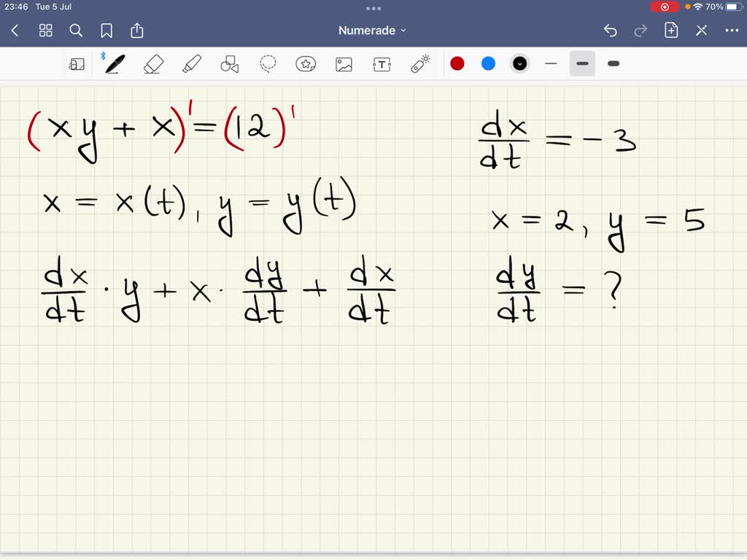747x560 pixels.
Task: Add a text box
Action: 382,63
